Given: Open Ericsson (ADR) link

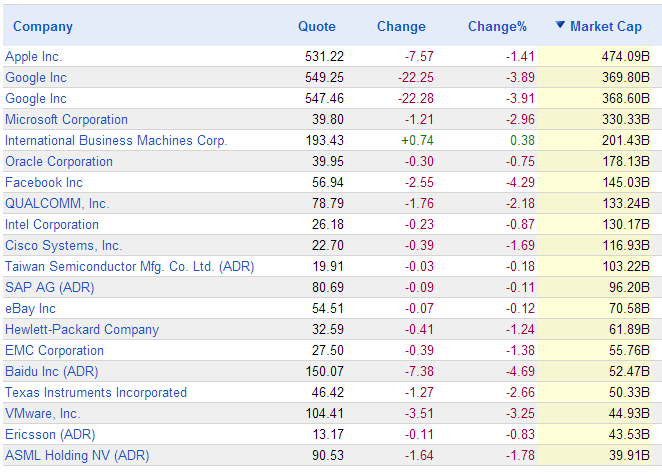Looking at the screenshot, I should click(50, 435).
